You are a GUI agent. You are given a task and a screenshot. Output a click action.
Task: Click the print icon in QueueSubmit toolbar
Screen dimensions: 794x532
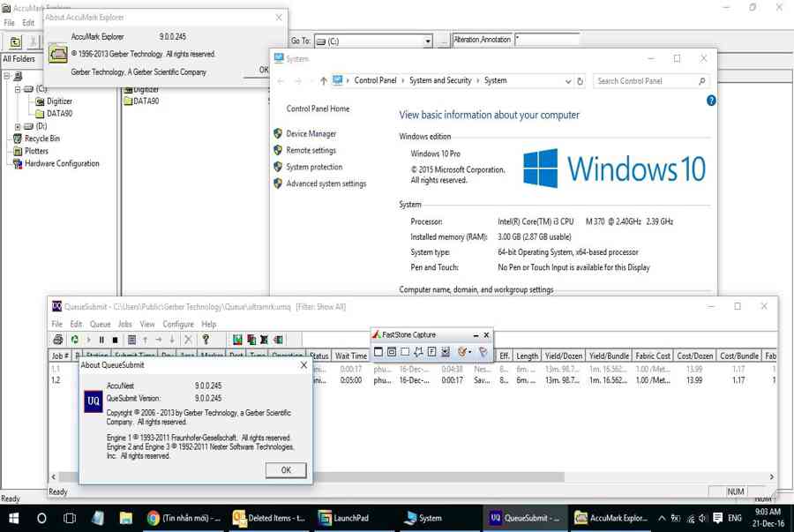coord(57,340)
